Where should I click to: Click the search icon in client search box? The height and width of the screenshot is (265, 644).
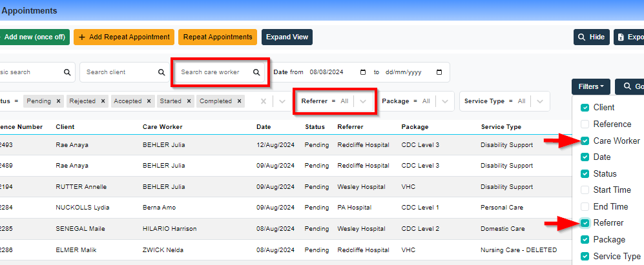[161, 72]
